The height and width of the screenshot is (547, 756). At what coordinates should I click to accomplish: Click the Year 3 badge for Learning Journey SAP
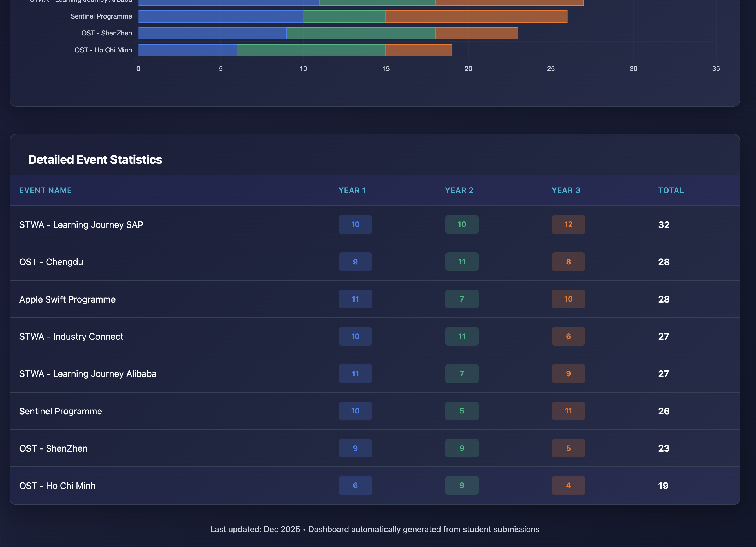click(x=568, y=224)
